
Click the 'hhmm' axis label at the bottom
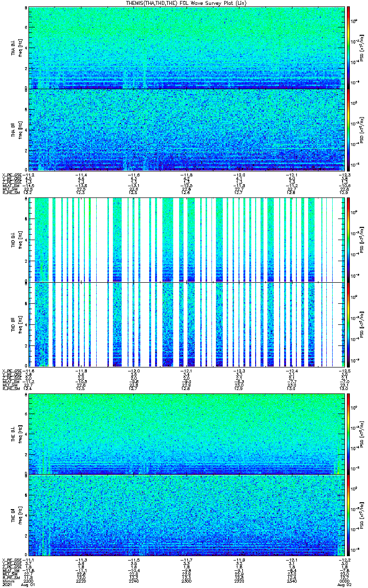7,581
